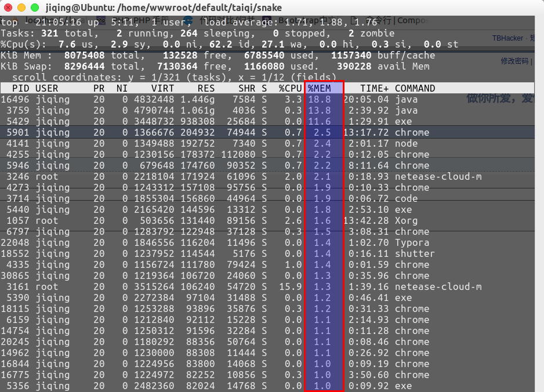Click netease-cloud-m in the PID 3161 row

click(x=438, y=287)
